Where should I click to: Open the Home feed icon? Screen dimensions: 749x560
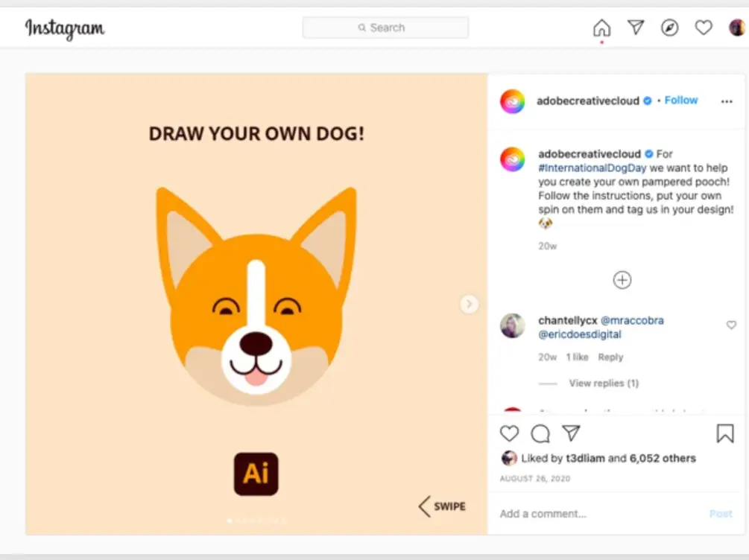click(601, 28)
